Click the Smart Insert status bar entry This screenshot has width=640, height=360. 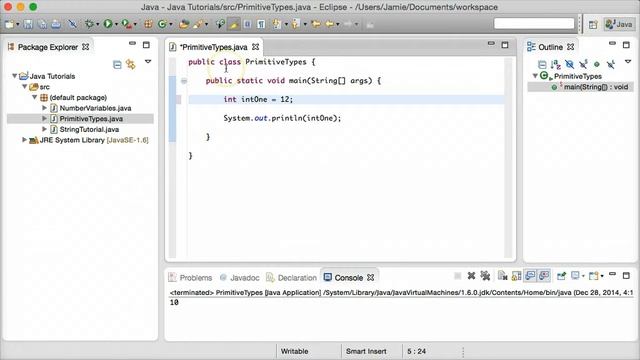[366, 351]
